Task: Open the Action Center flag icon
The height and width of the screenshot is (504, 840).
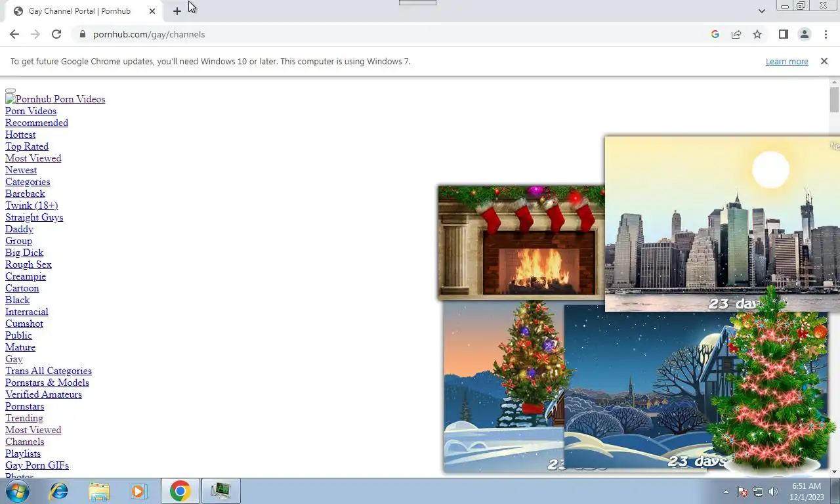Action: click(743, 492)
